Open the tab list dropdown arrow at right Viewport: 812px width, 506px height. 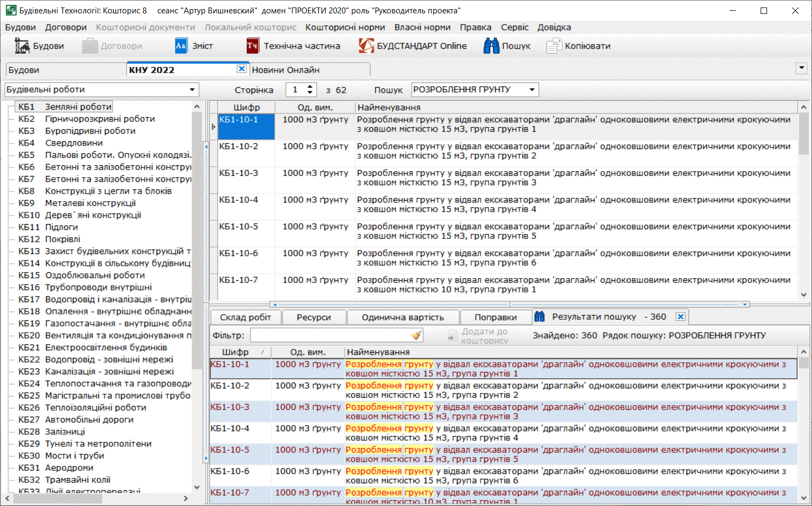[x=801, y=68]
